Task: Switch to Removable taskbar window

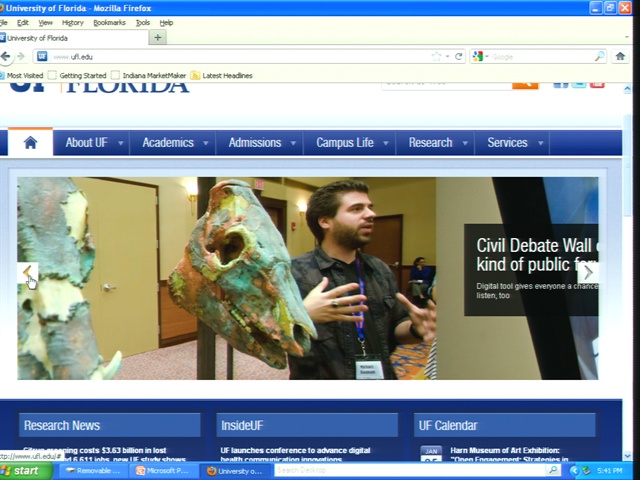Action: [x=93, y=471]
